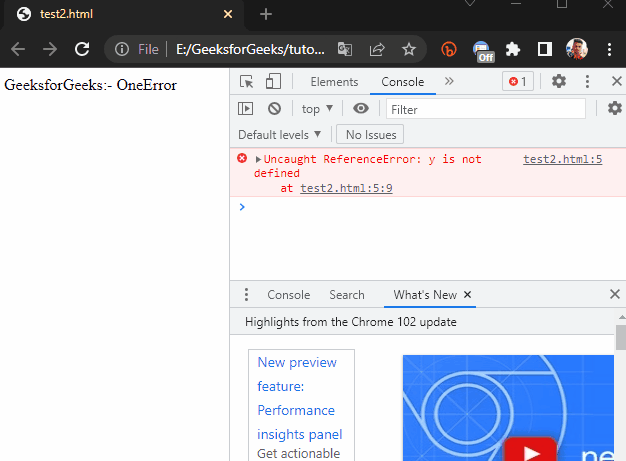The height and width of the screenshot is (461, 626).
Task: Select the What's New tab
Action: (x=425, y=295)
